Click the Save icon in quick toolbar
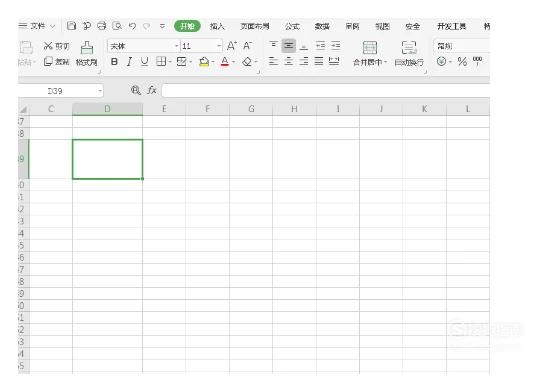 71,26
